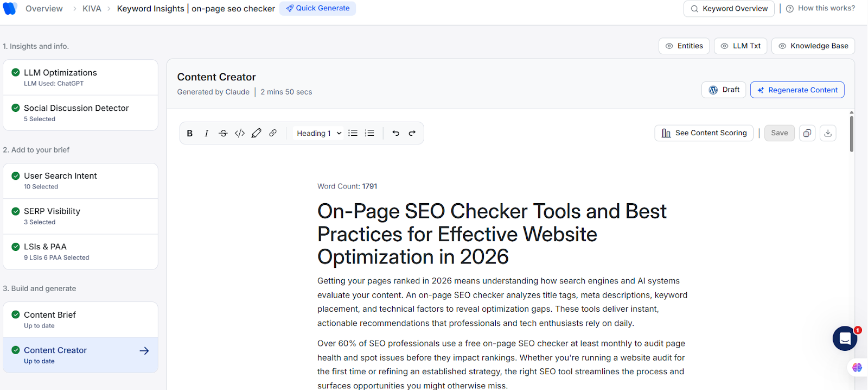Viewport: 868px width, 390px height.
Task: Open the WordPress Draft status option
Action: coord(724,90)
